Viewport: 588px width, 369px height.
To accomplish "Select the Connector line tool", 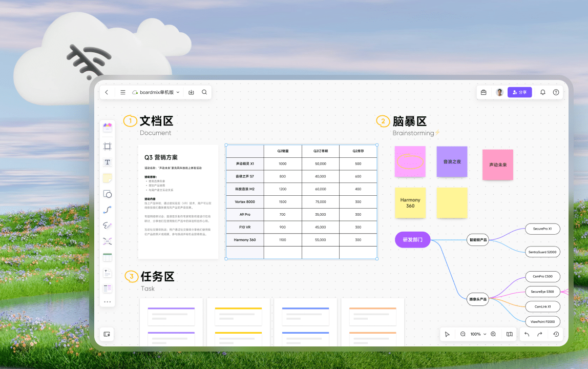I will click(x=107, y=210).
